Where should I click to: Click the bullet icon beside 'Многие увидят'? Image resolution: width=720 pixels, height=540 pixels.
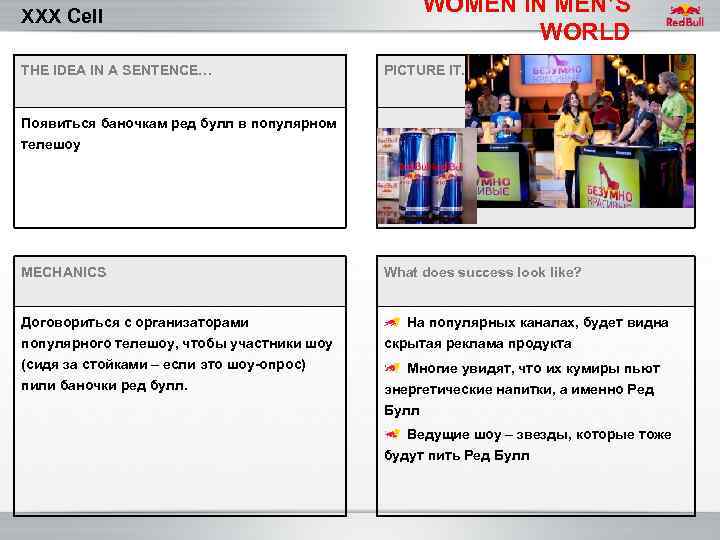click(392, 368)
